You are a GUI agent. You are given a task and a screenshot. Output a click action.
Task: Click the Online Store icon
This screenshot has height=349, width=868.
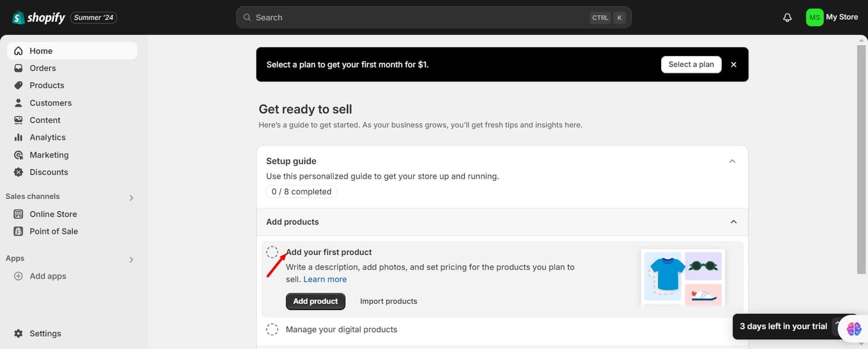(x=19, y=214)
